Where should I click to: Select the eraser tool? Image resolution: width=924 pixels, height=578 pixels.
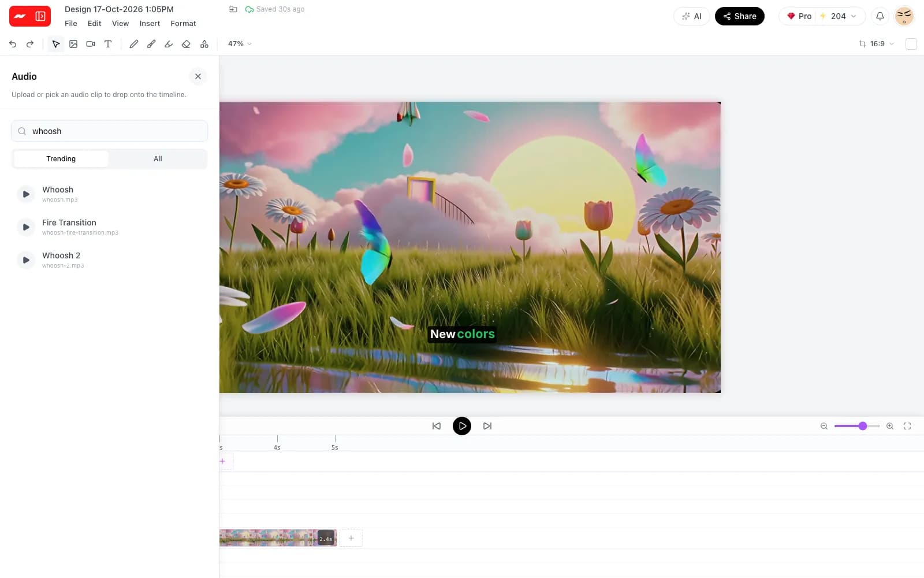[x=186, y=44]
